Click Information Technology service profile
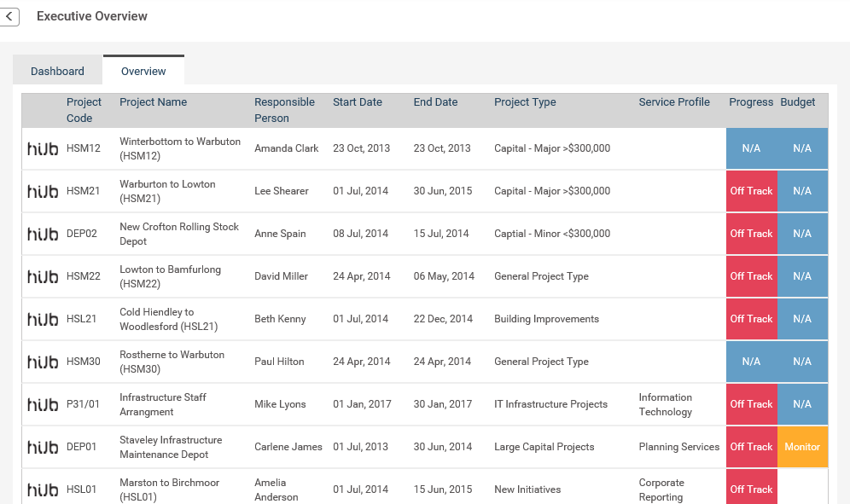 tap(665, 404)
